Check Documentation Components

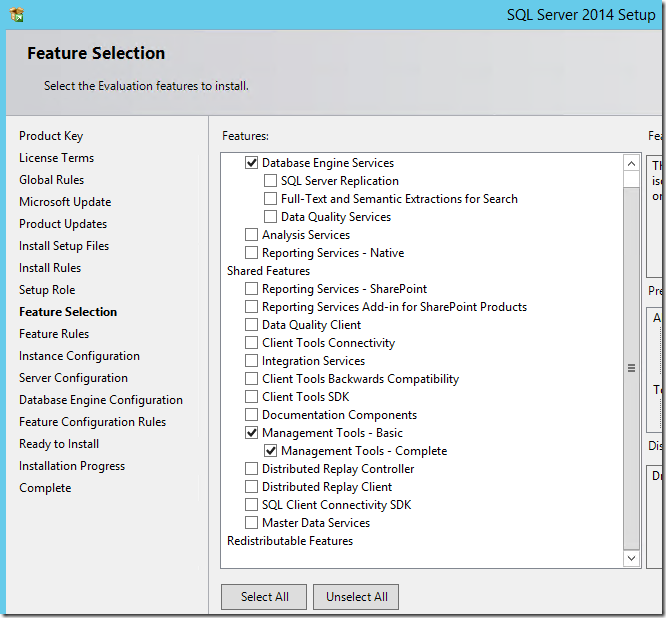251,415
